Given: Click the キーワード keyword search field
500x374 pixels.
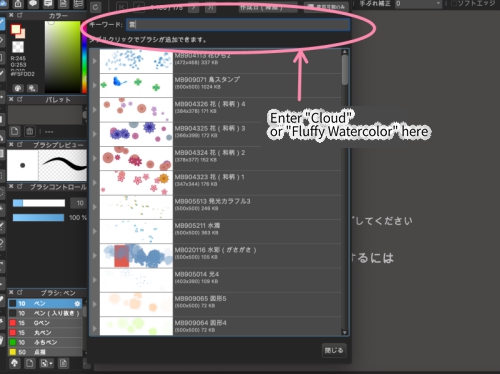Looking at the screenshot, I should (239, 24).
